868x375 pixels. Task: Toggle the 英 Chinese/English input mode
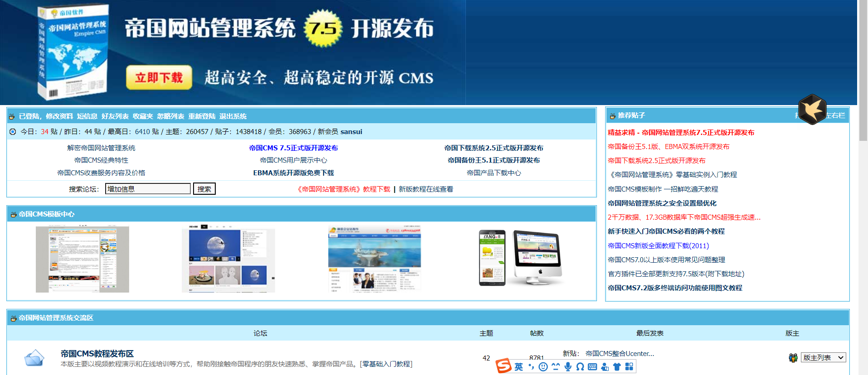pyautogui.click(x=519, y=367)
